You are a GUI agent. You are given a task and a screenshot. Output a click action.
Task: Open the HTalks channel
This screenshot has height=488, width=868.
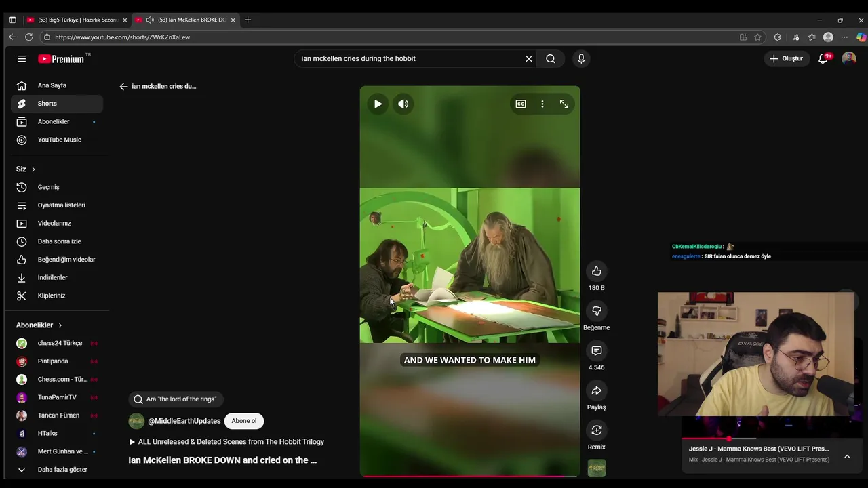tap(57, 433)
